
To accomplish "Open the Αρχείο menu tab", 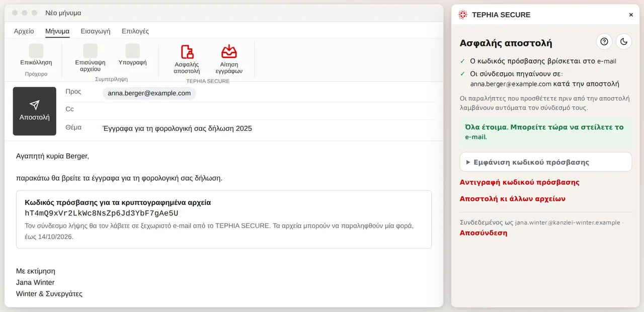I will (x=24, y=31).
